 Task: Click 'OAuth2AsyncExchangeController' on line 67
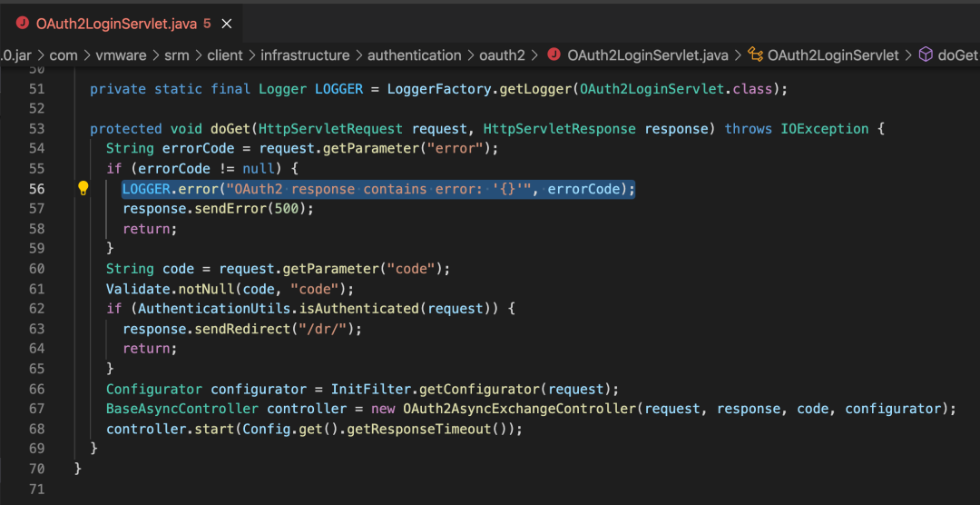point(520,410)
